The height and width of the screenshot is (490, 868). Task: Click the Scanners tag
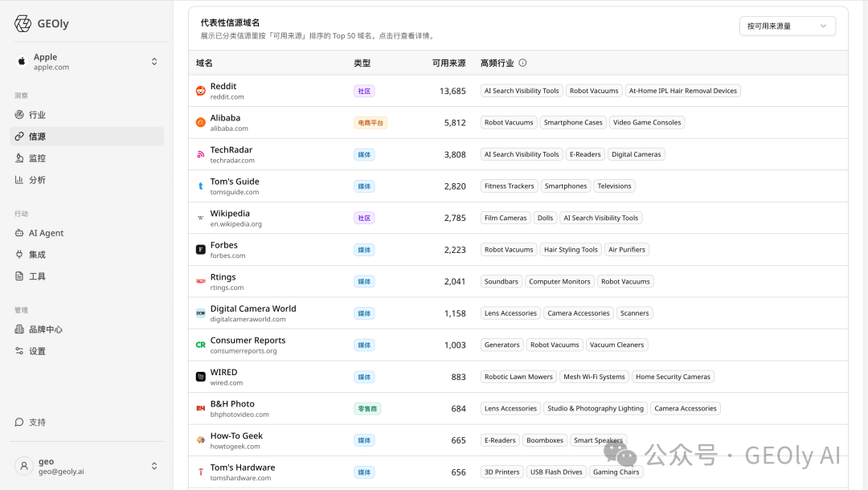pyautogui.click(x=634, y=313)
